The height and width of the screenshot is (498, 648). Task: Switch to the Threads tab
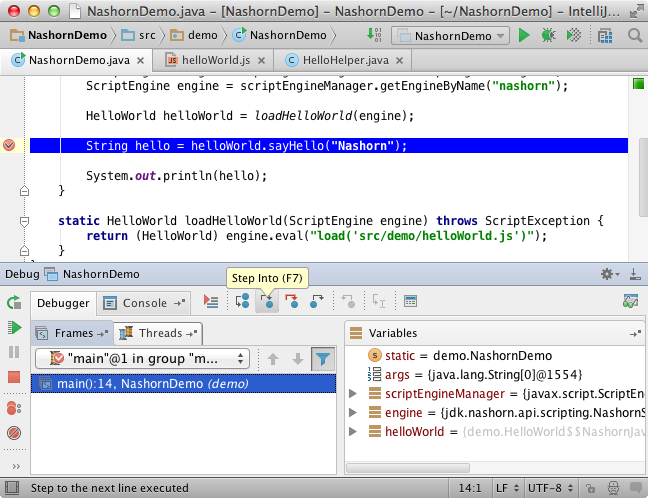(158, 333)
